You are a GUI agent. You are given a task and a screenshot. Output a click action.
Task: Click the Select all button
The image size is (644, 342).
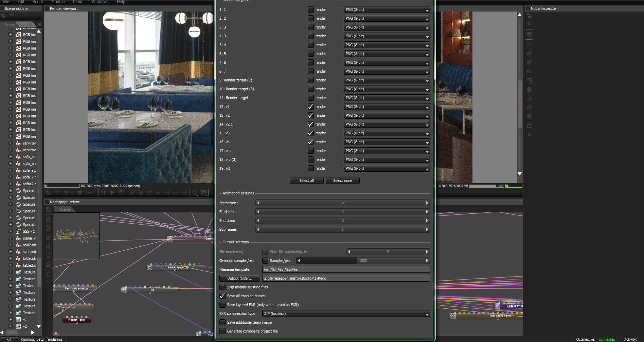[306, 180]
